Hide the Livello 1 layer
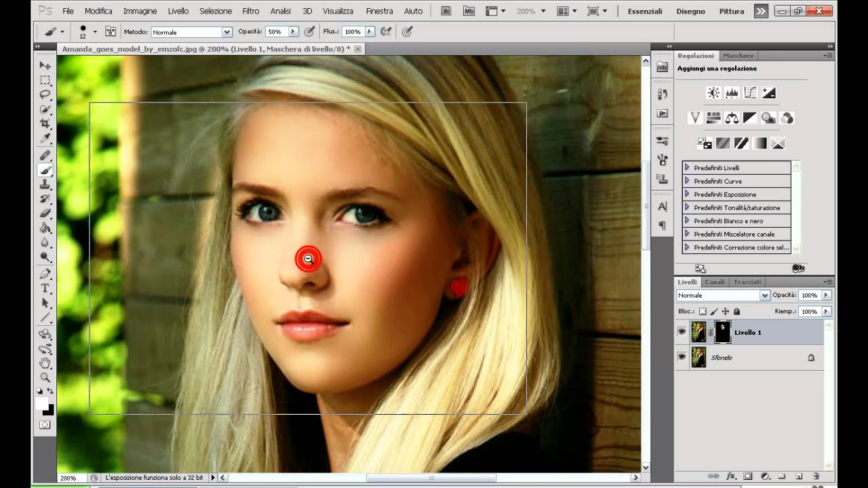The height and width of the screenshot is (488, 868). [x=682, y=332]
